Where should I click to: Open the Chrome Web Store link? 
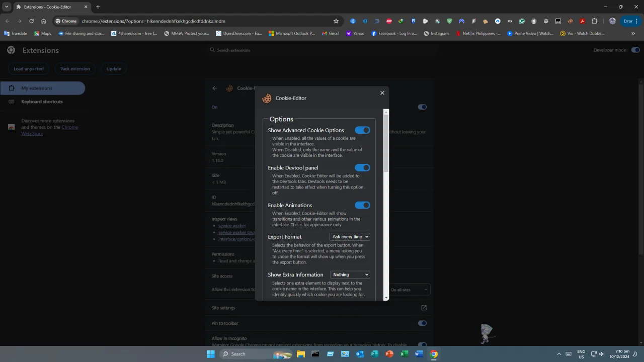[49, 130]
